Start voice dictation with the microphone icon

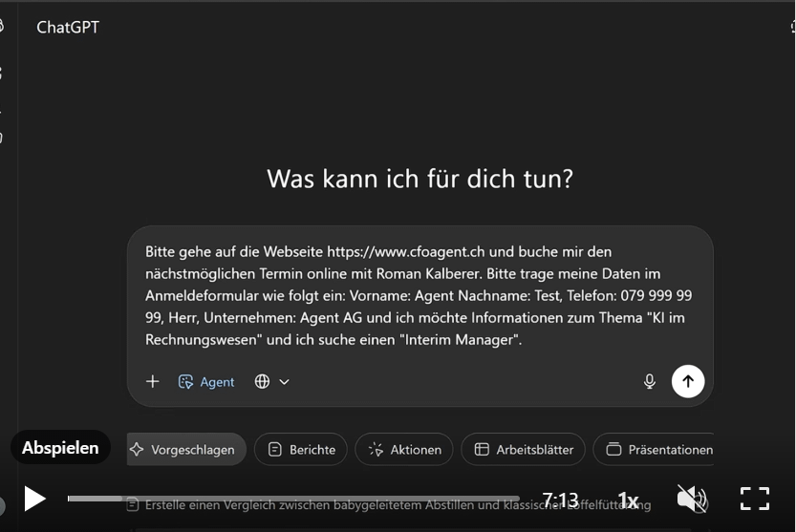coord(650,381)
